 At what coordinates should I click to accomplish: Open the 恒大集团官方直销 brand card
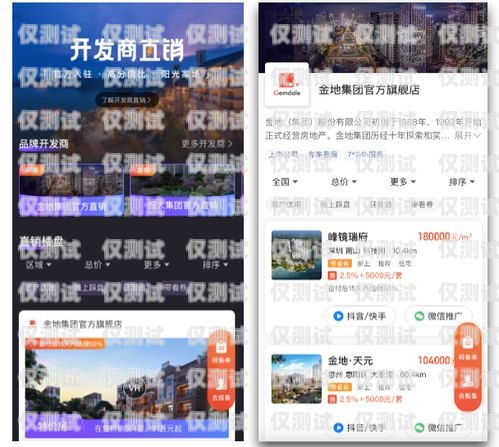click(183, 190)
